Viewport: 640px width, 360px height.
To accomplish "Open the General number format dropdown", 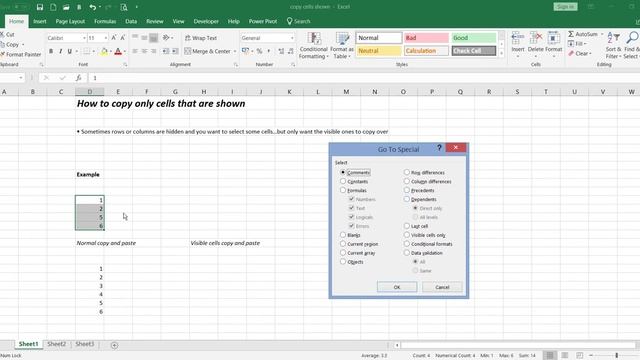I will click(x=292, y=38).
